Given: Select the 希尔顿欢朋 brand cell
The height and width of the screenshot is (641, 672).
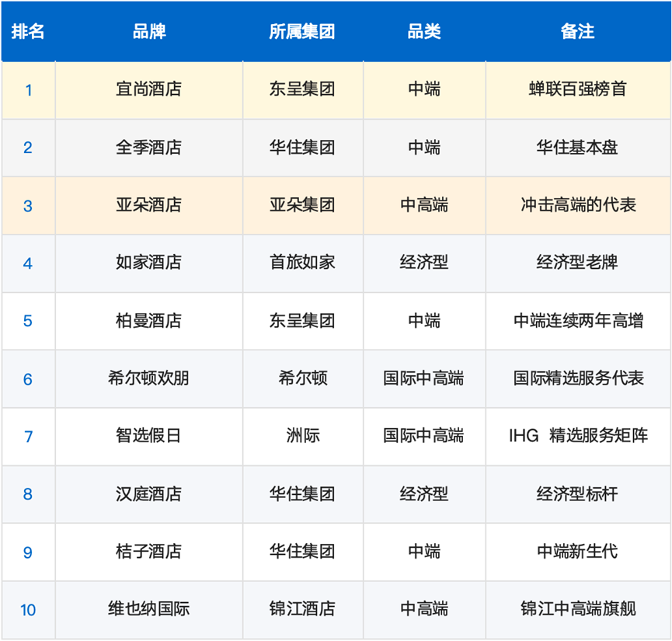Looking at the screenshot, I should pyautogui.click(x=148, y=378).
